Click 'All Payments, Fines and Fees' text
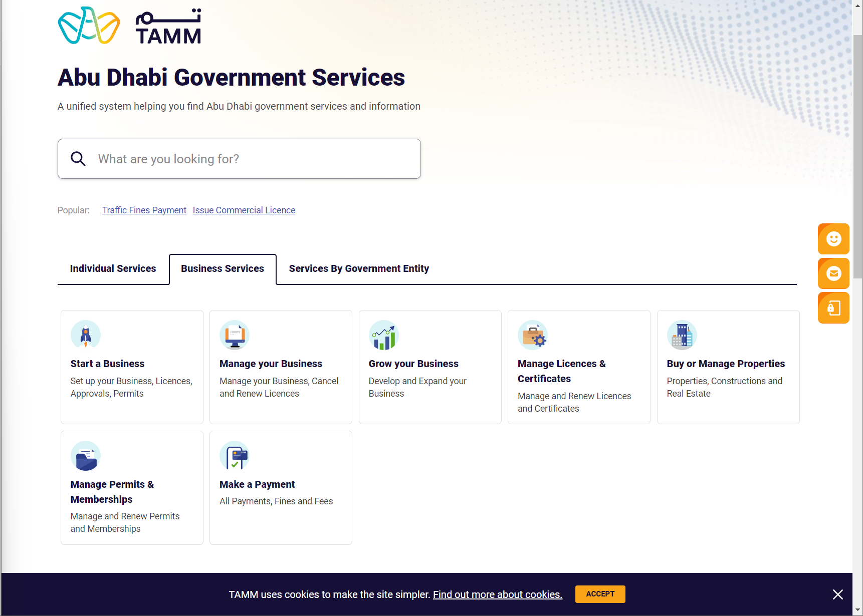The image size is (863, 616). pyautogui.click(x=276, y=501)
